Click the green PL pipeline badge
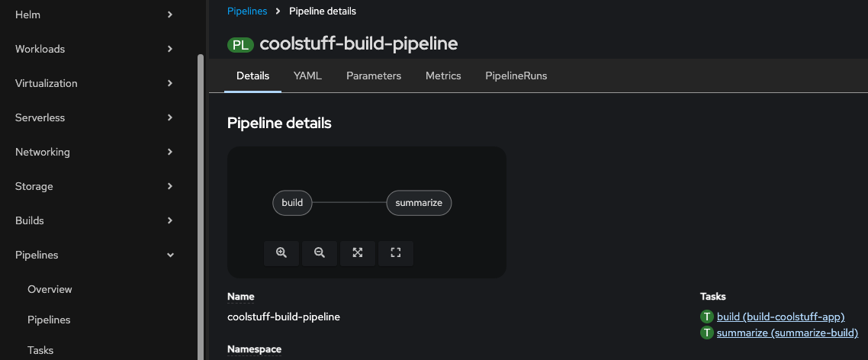 240,44
